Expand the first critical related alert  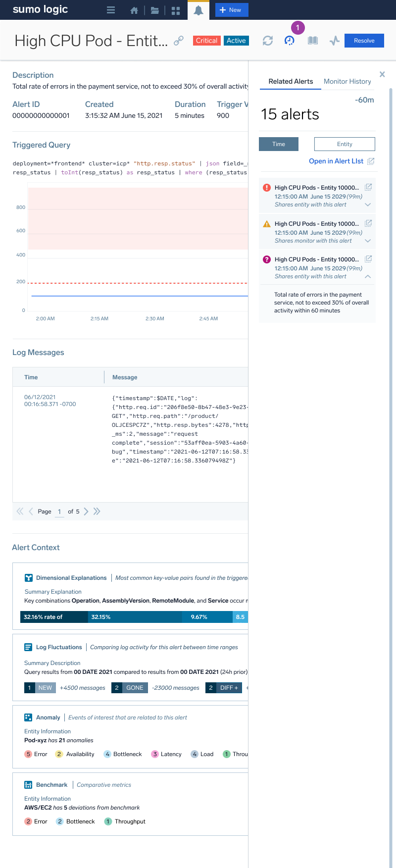tap(368, 204)
